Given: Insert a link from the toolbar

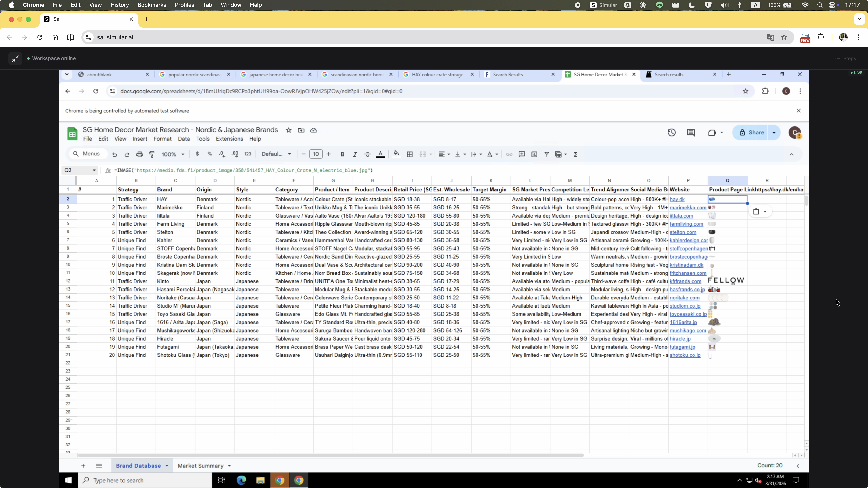Looking at the screenshot, I should (x=509, y=154).
